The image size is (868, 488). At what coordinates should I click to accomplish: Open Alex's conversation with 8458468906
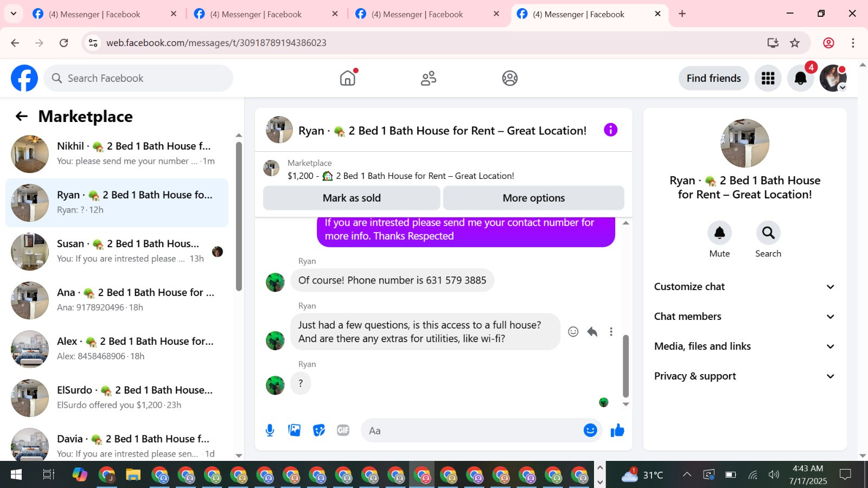coord(117,349)
